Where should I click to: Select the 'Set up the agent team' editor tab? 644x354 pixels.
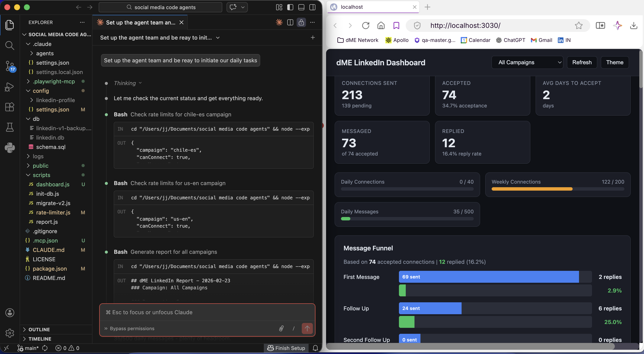(x=140, y=23)
